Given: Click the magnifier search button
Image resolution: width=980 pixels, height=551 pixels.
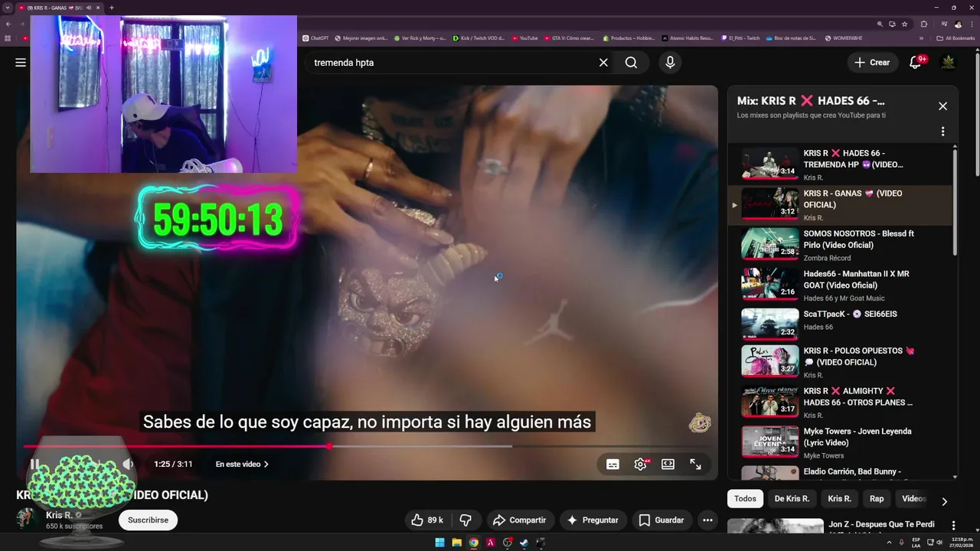Looking at the screenshot, I should (x=631, y=63).
